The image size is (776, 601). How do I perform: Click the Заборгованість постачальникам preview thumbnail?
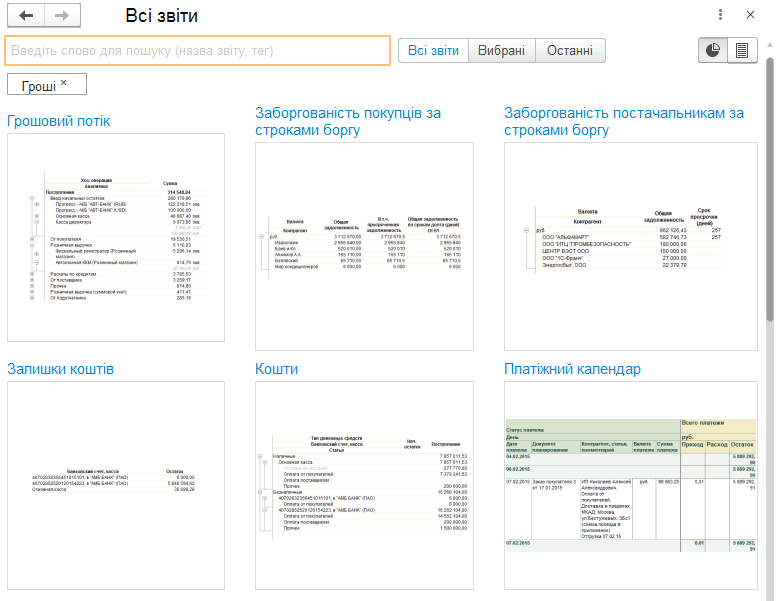[630, 247]
